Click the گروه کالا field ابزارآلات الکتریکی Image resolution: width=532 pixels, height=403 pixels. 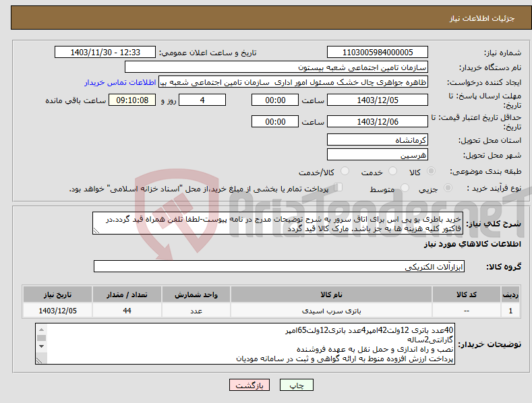(279, 266)
